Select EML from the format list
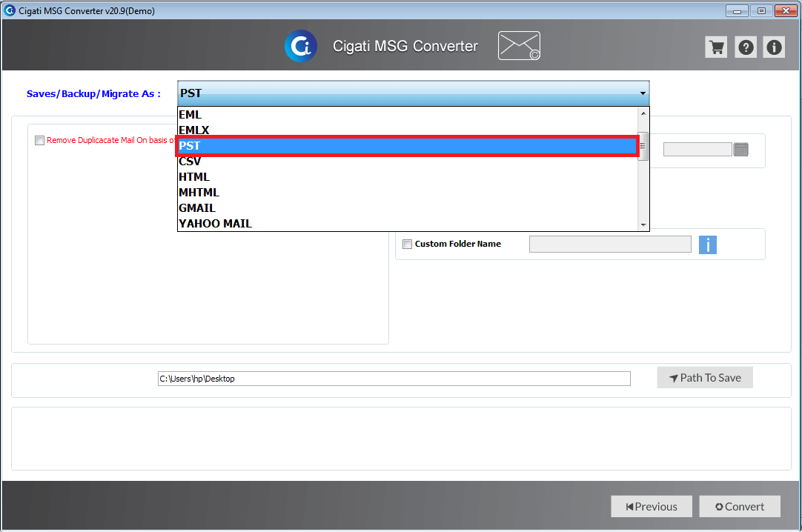Image resolution: width=802 pixels, height=532 pixels. [408, 114]
